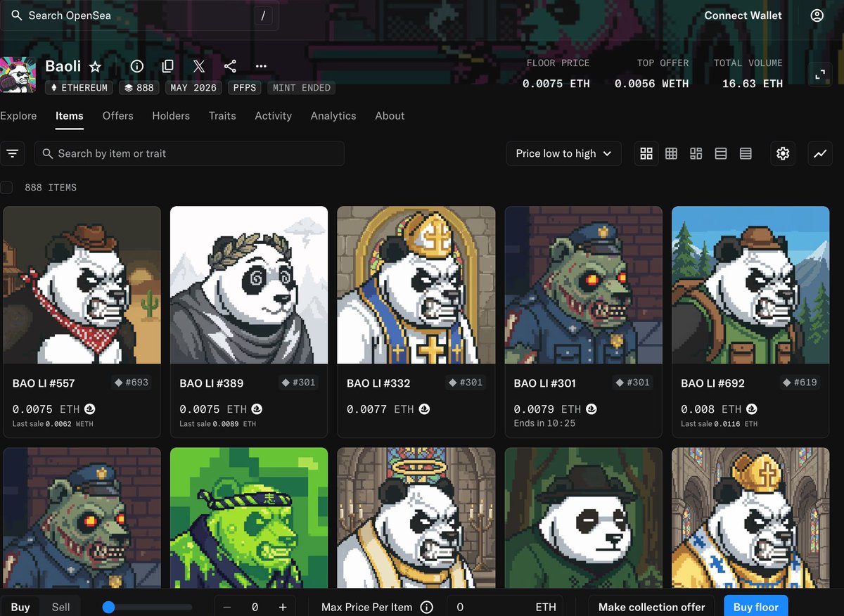The height and width of the screenshot is (616, 844).
Task: Open the Offers tab
Action: tap(117, 115)
